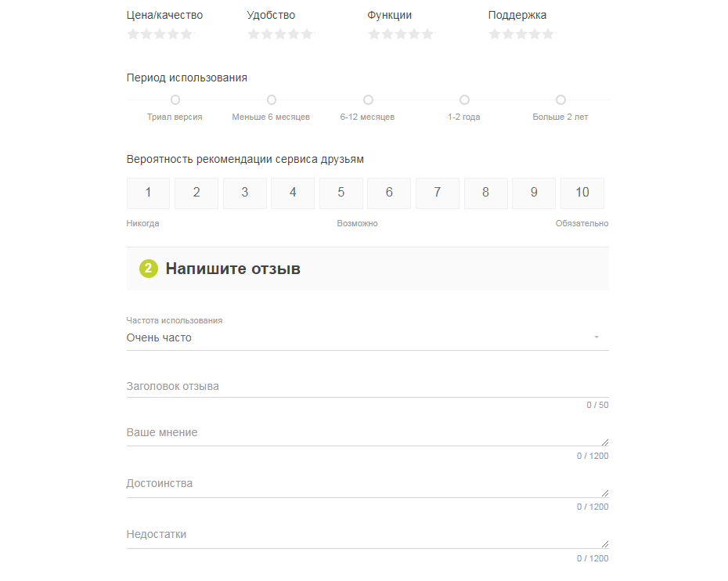Image resolution: width=728 pixels, height=581 pixels.
Task: Select the Триал версия usage period
Action: (175, 100)
